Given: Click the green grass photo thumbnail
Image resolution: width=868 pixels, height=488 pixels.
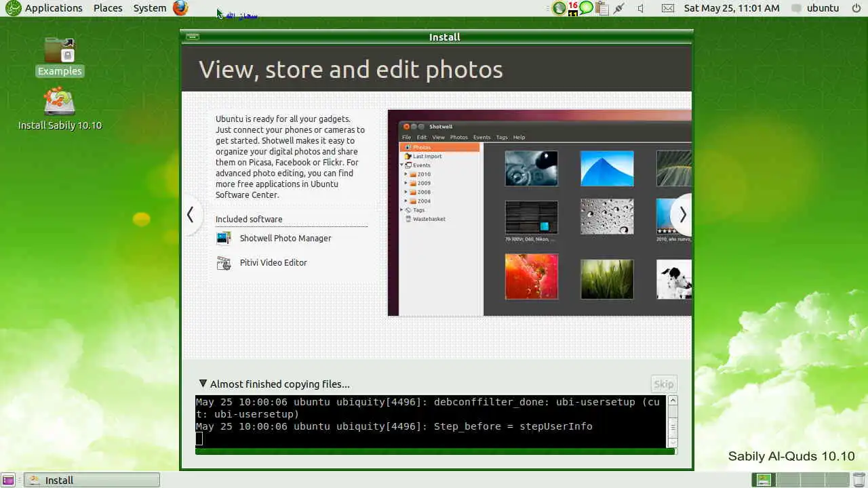Looking at the screenshot, I should pos(607,279).
